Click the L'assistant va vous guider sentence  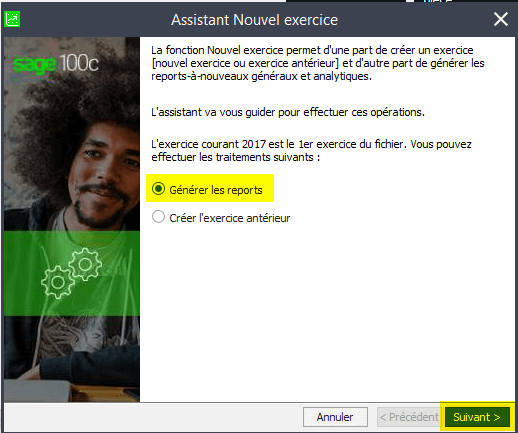click(288, 112)
